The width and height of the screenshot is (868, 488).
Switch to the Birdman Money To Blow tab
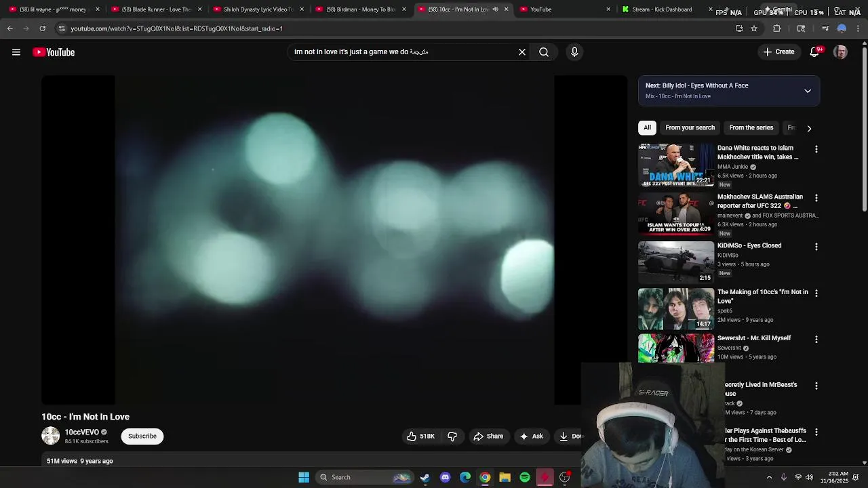pos(360,9)
